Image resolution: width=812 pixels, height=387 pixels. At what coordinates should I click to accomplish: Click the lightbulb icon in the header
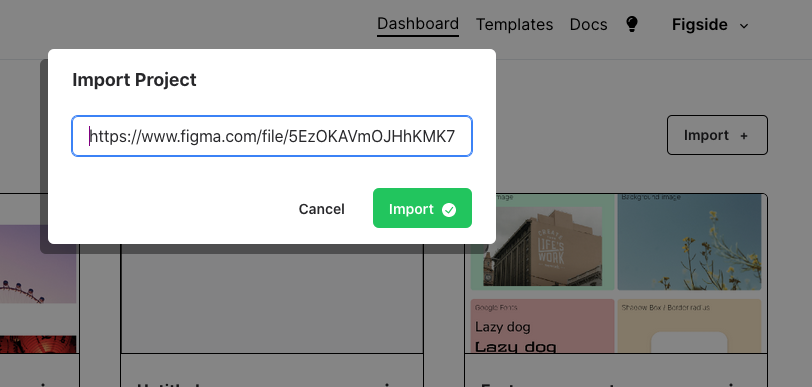[x=632, y=24]
